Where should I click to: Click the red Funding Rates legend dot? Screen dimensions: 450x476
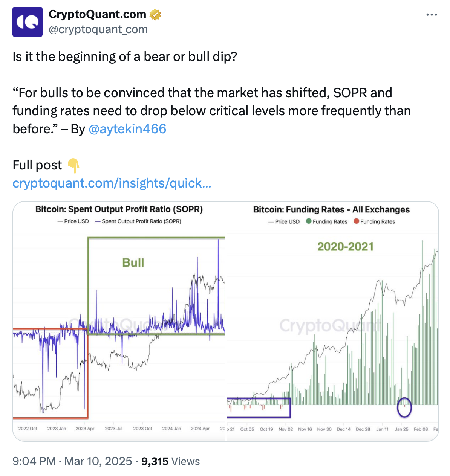(x=356, y=221)
